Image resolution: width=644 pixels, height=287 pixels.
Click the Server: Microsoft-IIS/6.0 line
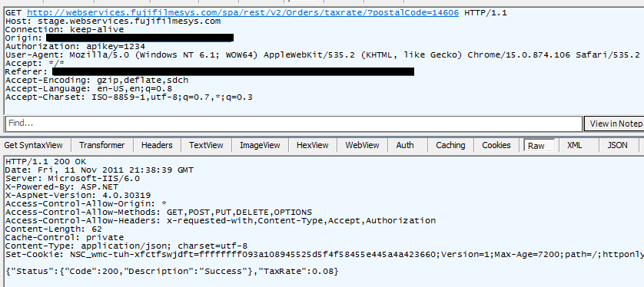point(73,178)
